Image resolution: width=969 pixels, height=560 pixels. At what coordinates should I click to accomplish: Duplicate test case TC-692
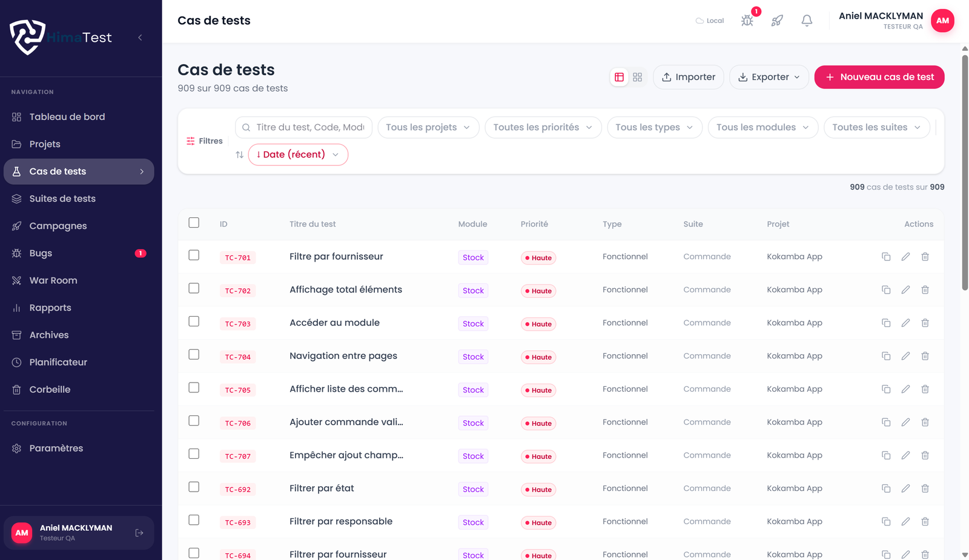(x=886, y=489)
